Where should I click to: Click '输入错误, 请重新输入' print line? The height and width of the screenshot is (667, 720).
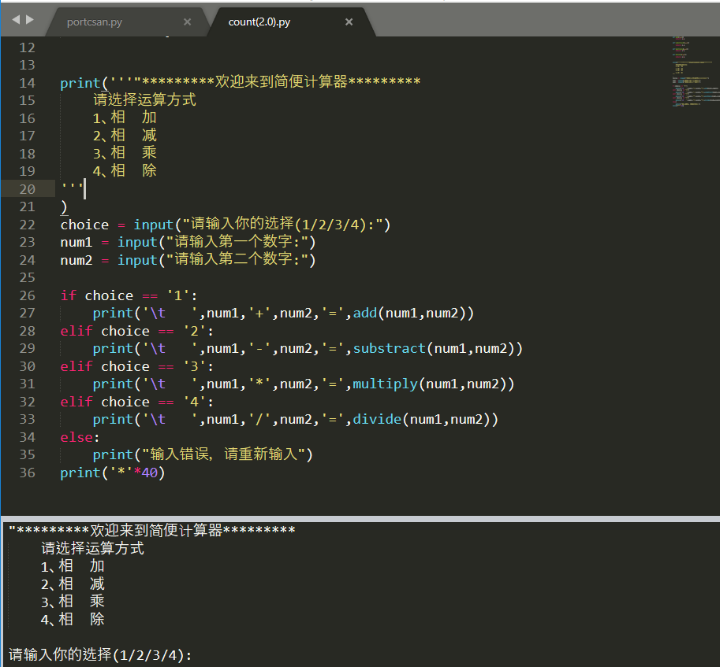point(202,454)
